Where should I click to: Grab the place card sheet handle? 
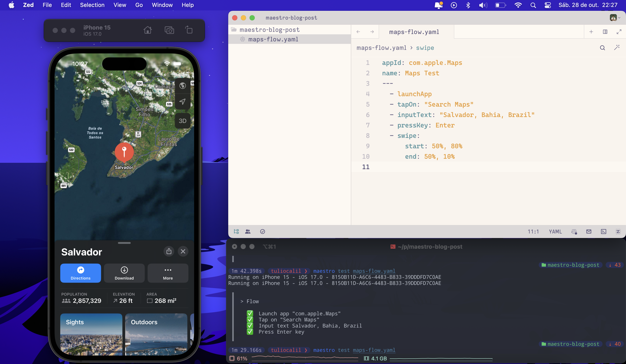tap(124, 243)
